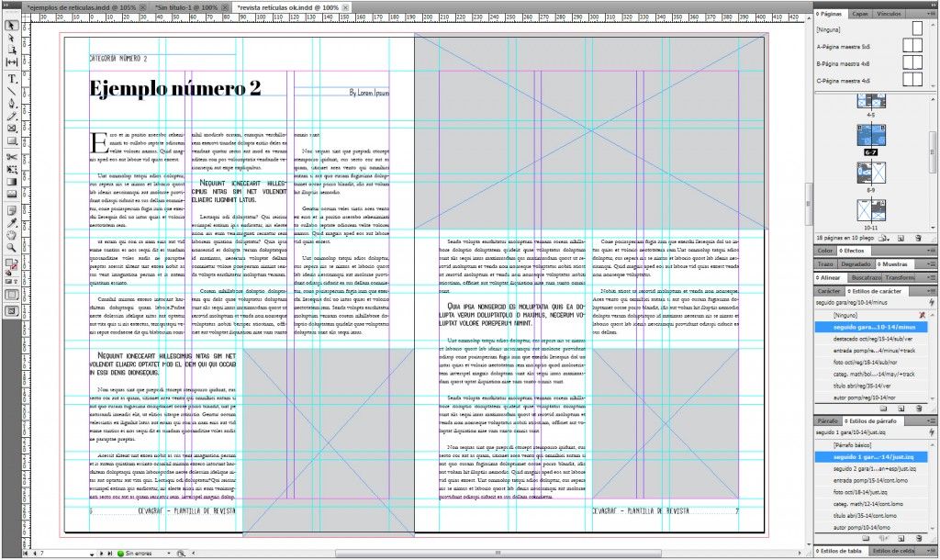Open preflight Sin errores dropdown menu
Image resolution: width=940 pixels, height=560 pixels.
click(169, 554)
